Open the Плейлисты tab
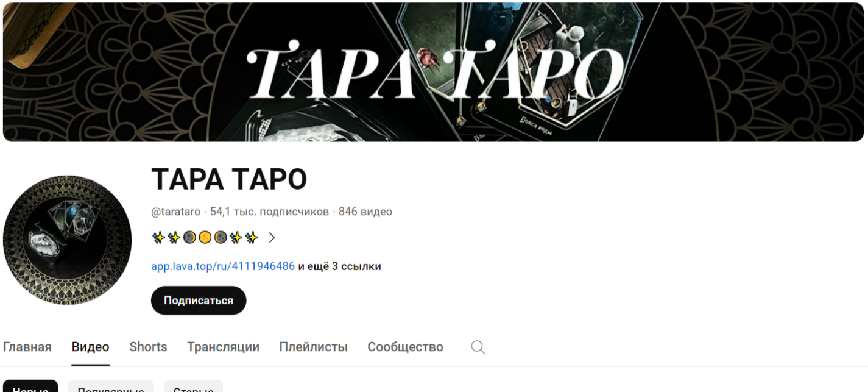The height and width of the screenshot is (392, 868). click(x=313, y=347)
